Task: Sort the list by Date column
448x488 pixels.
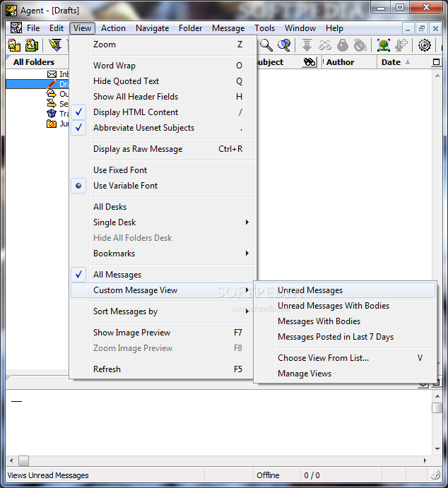Action: 396,62
